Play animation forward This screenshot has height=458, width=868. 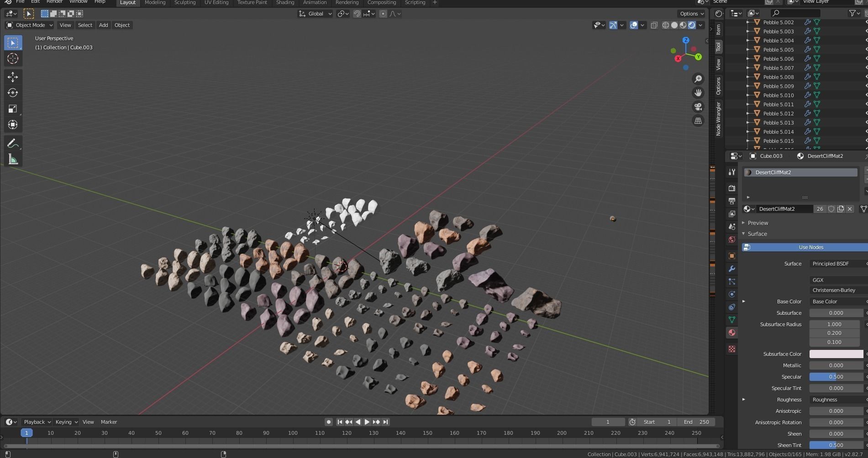(367, 422)
